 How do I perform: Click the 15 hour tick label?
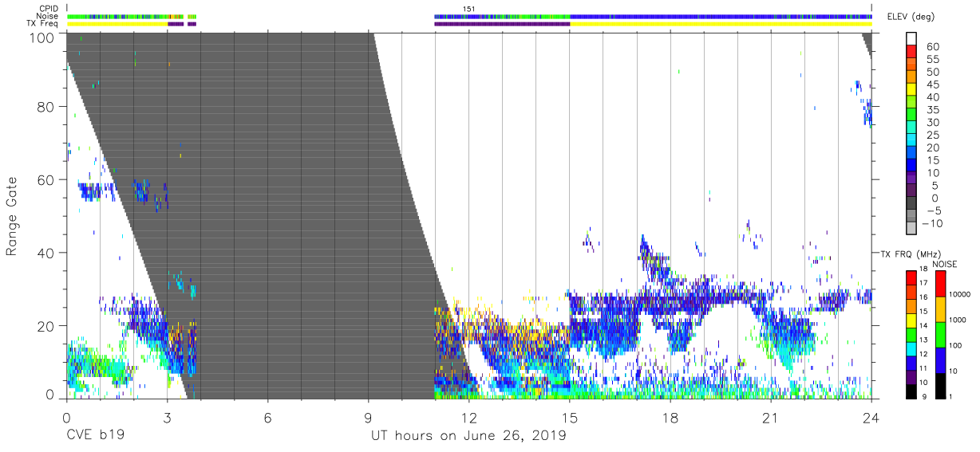pyautogui.click(x=569, y=417)
